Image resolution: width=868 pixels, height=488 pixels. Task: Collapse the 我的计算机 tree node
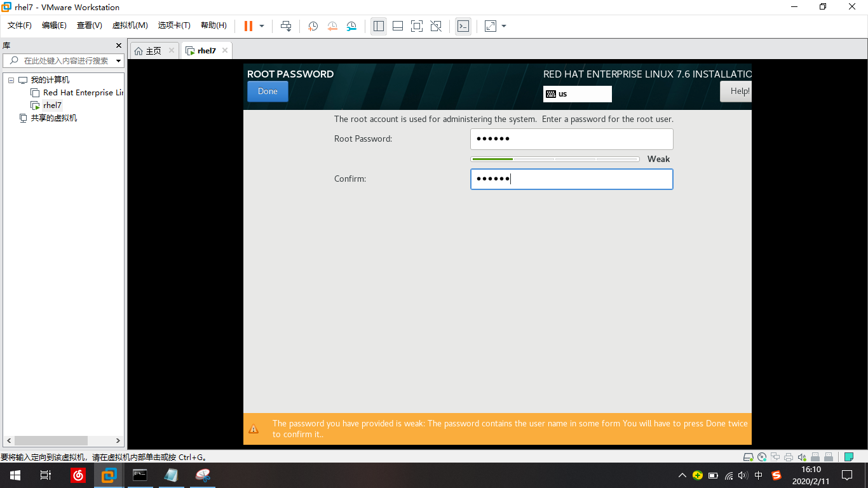click(x=11, y=80)
